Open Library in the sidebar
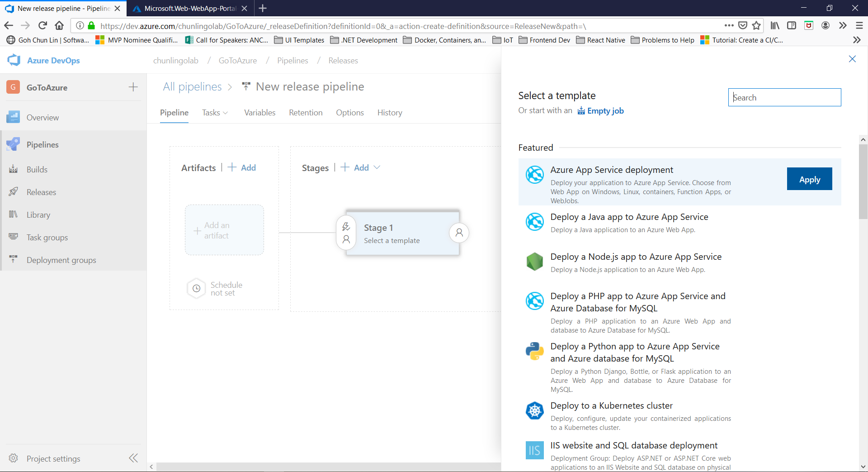Image resolution: width=868 pixels, height=472 pixels. click(38, 215)
